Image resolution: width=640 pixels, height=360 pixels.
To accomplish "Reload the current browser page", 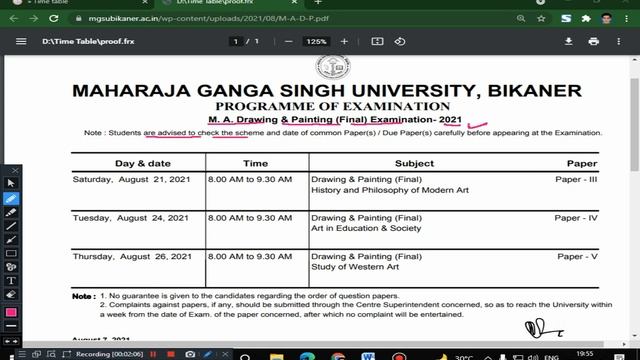I will click(53, 19).
